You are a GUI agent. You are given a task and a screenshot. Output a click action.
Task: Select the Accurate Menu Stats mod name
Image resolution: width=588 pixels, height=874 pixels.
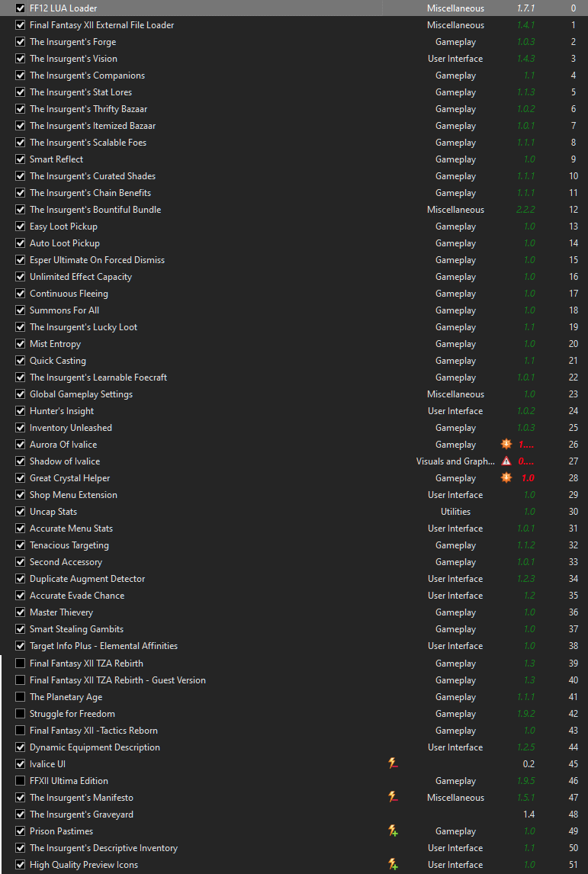pyautogui.click(x=72, y=529)
